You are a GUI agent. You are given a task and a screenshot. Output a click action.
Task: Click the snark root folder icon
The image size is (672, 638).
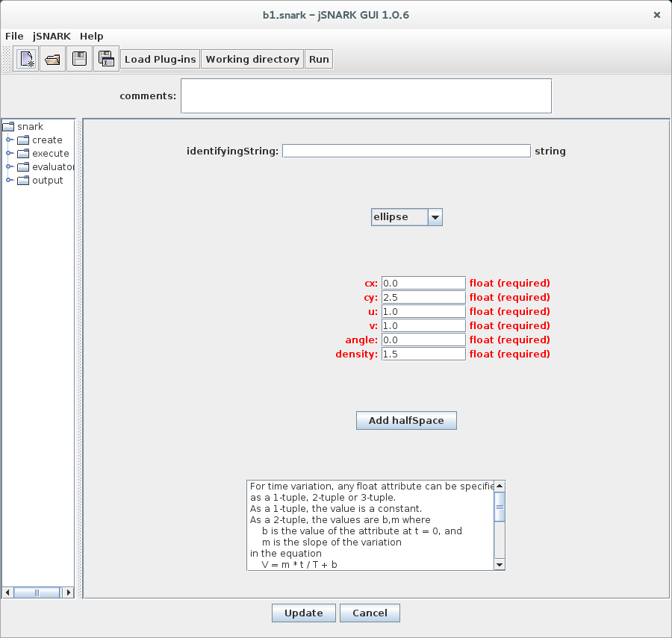(8, 126)
